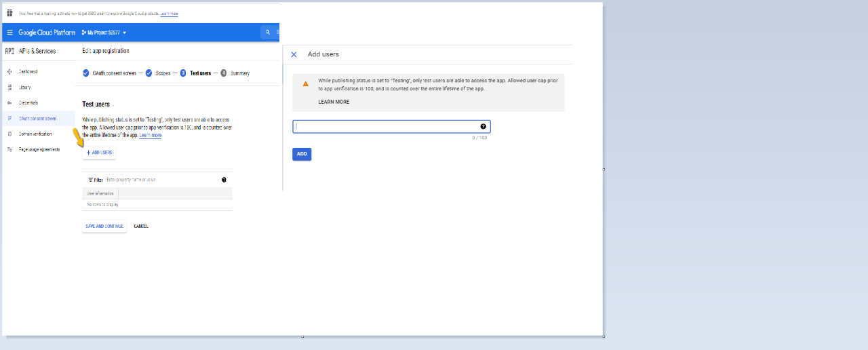Close the Add users panel
This screenshot has width=868, height=350.
pyautogui.click(x=294, y=54)
